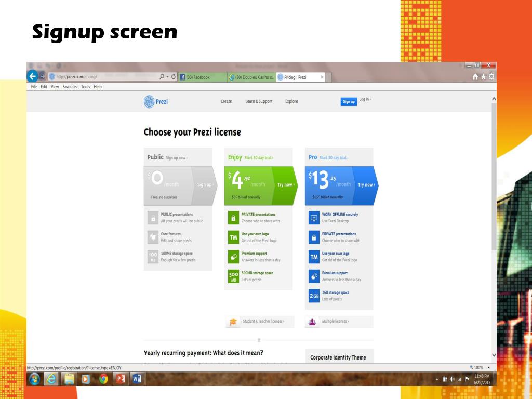This screenshot has width=532, height=399.
Task: Click Pro Start 30 day trial link
Action: [x=334, y=158]
